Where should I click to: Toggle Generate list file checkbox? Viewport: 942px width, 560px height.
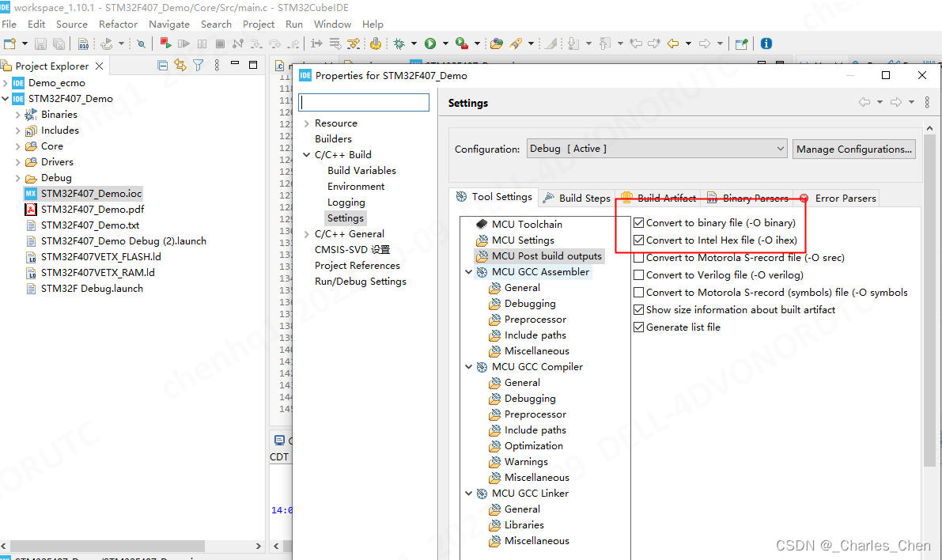tap(638, 327)
